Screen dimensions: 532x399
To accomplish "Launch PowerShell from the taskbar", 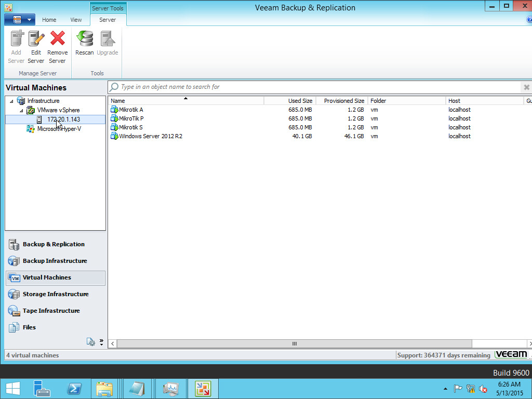I will tap(74, 389).
